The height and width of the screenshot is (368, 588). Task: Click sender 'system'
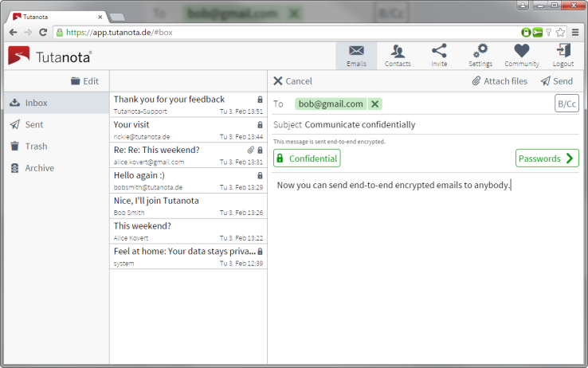click(x=123, y=264)
